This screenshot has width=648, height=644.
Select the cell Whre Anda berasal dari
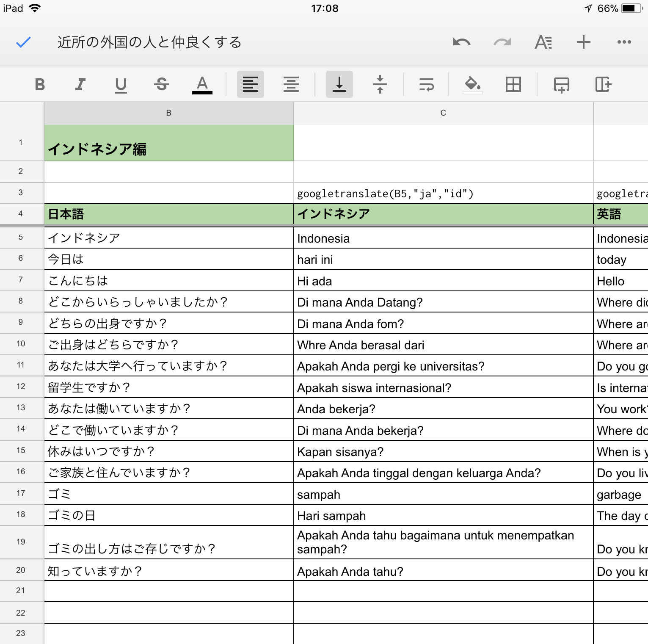tap(444, 345)
